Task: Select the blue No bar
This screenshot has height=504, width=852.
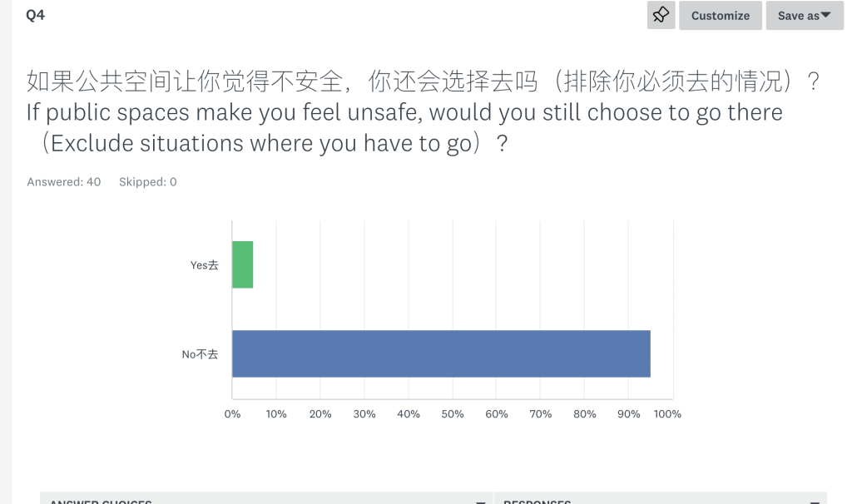Action: click(x=441, y=353)
